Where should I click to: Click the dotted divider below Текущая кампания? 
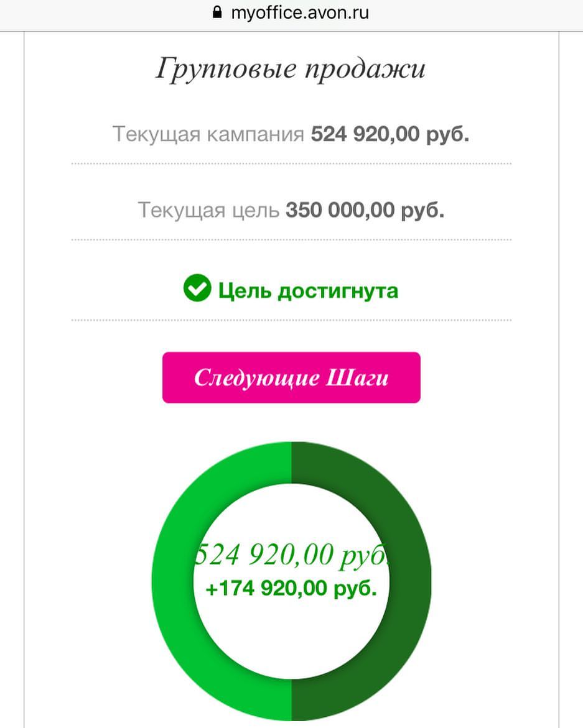291,164
